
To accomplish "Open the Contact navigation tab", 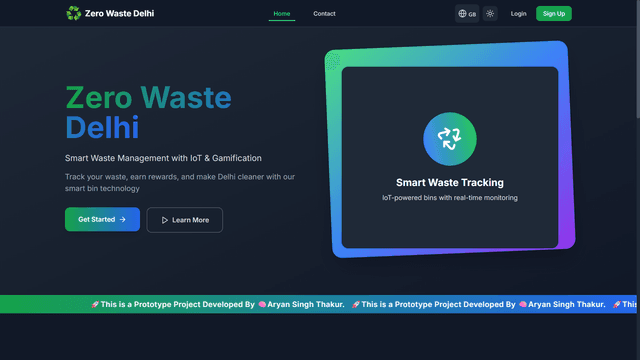I will [324, 13].
